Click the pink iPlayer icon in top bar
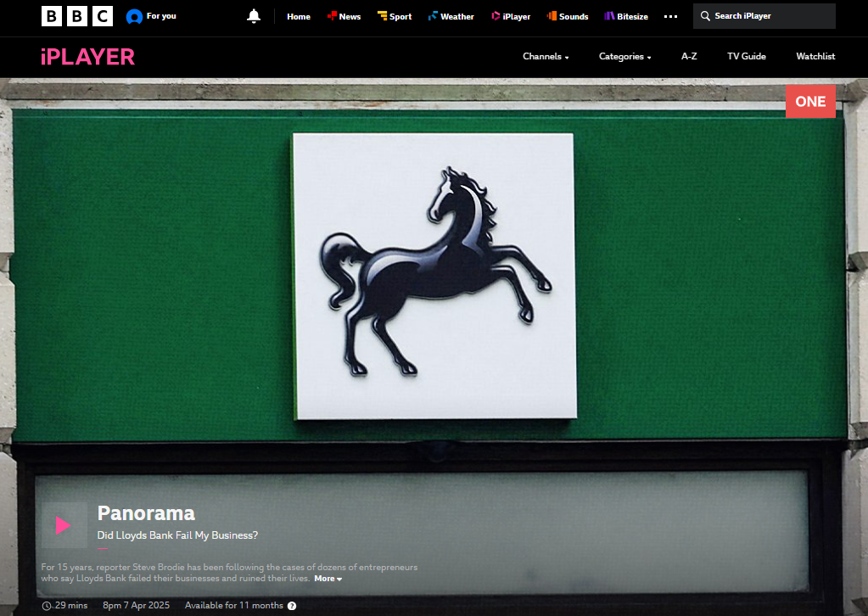 coord(496,16)
